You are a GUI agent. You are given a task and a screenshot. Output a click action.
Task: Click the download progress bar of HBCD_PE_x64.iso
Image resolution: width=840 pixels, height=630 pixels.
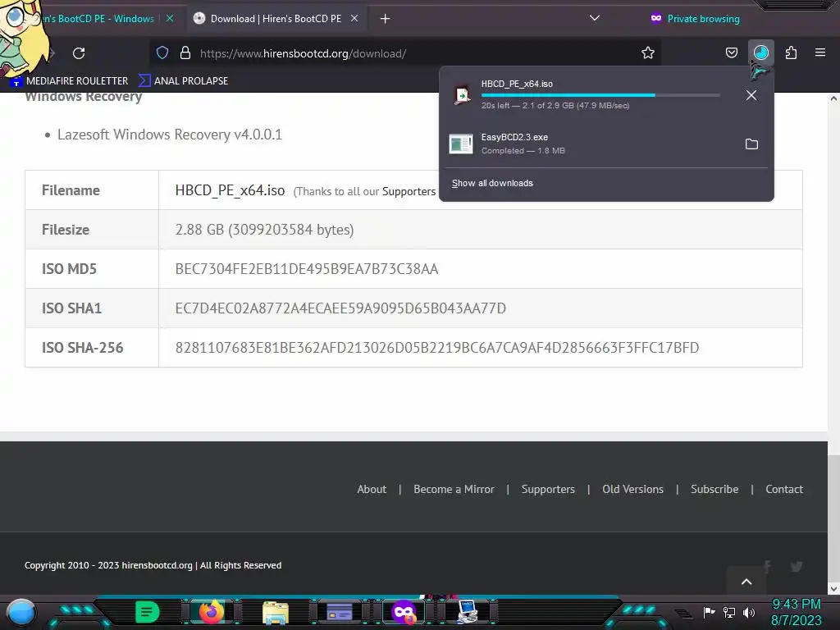pos(600,95)
